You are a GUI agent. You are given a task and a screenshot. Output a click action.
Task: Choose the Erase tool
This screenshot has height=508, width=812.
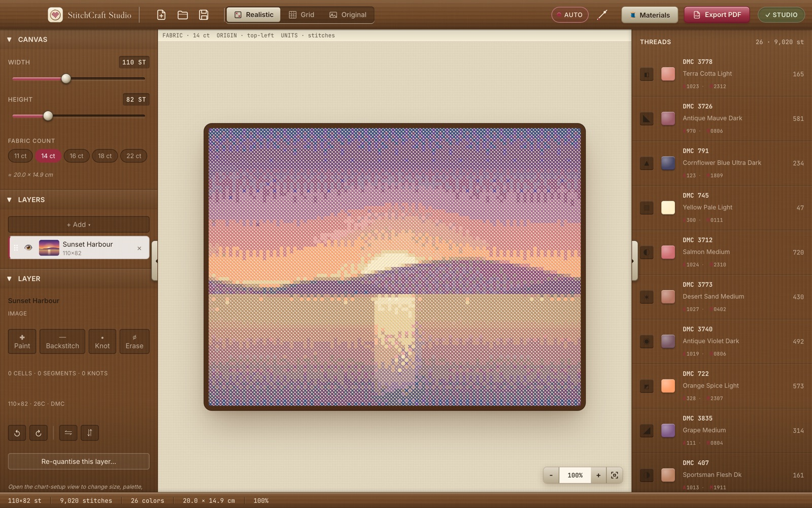pos(134,341)
